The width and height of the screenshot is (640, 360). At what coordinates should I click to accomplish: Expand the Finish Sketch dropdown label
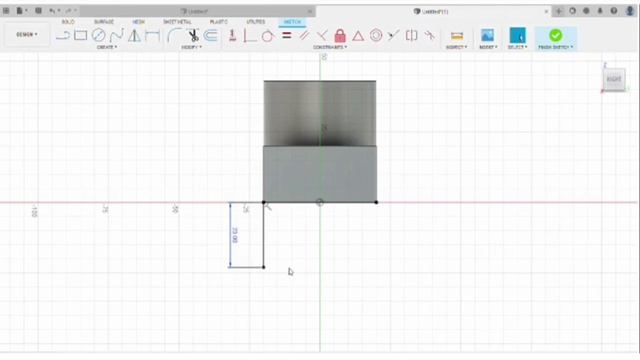(556, 47)
